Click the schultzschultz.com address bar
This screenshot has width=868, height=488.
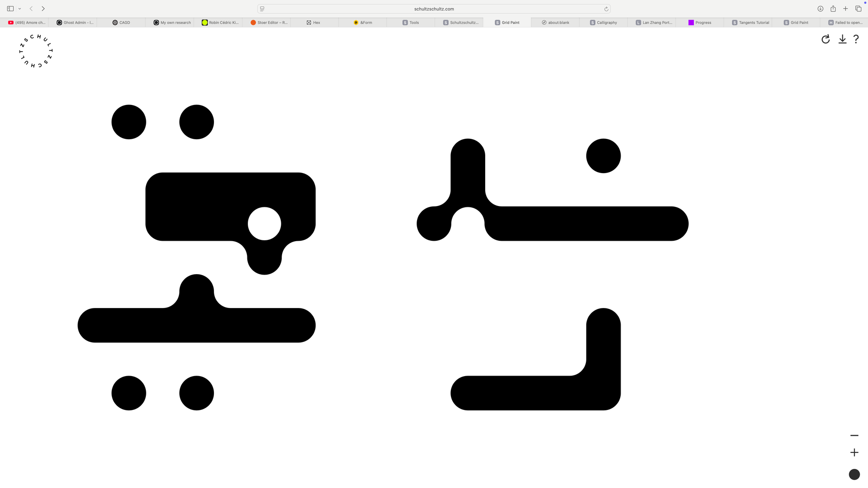(x=434, y=9)
